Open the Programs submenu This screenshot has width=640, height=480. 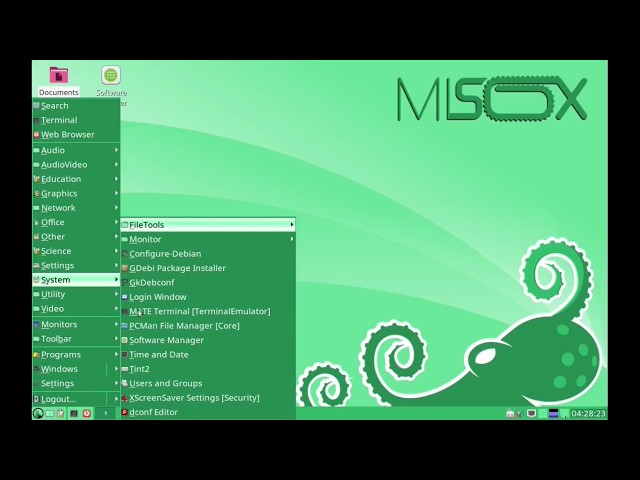76,355
